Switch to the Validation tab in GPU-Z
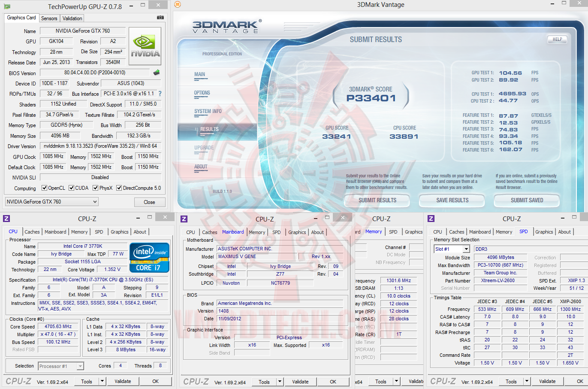 (72, 18)
